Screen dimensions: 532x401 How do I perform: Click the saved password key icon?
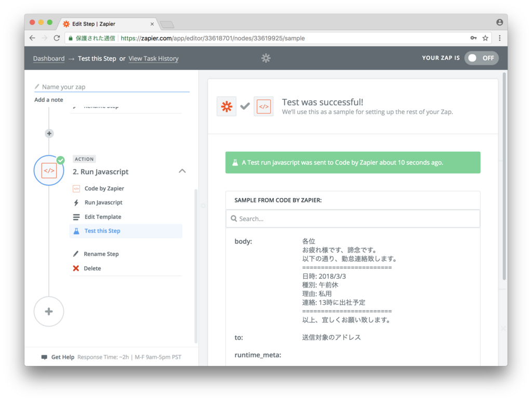[x=473, y=38]
